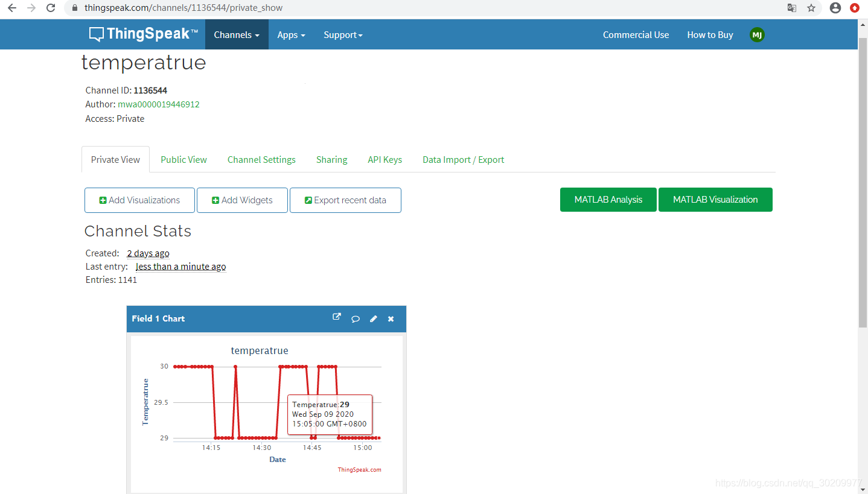Open author link mwa0000019446912
Viewport: 868px width, 494px height.
click(x=159, y=104)
